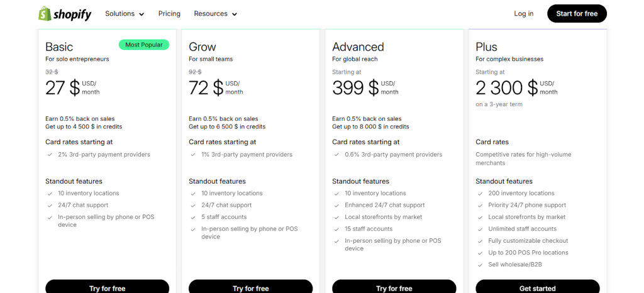Click the Shopify bag logo icon
This screenshot has height=293, width=644.
[x=45, y=14]
